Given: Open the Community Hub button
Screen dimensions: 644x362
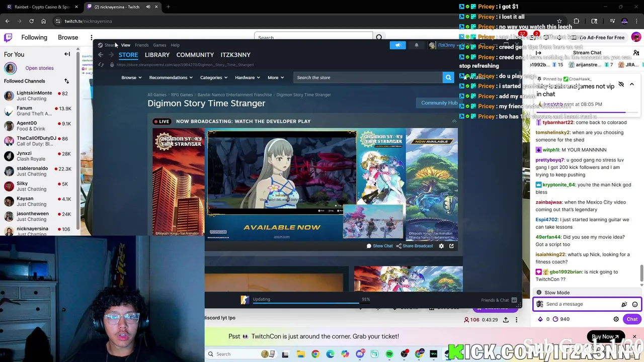Looking at the screenshot, I should pos(439,103).
